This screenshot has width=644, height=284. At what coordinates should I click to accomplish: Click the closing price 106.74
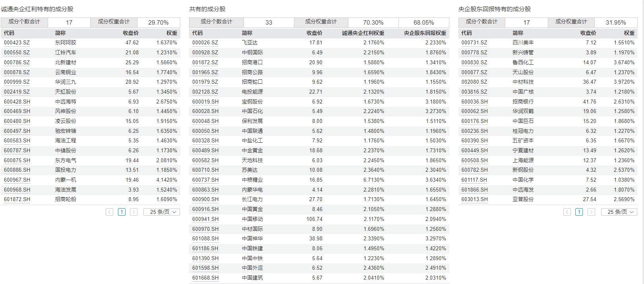[314, 219]
